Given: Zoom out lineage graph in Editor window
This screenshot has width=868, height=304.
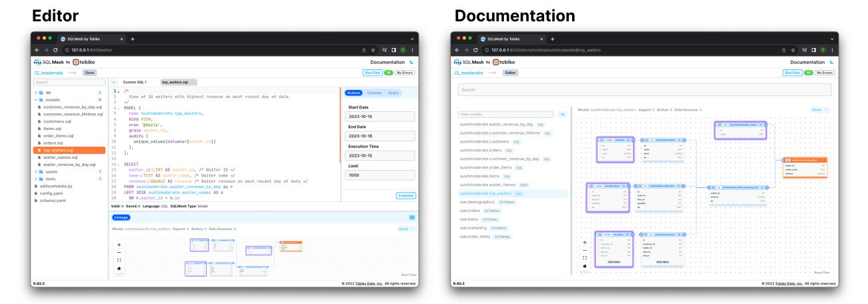Looking at the screenshot, I should (x=119, y=252).
